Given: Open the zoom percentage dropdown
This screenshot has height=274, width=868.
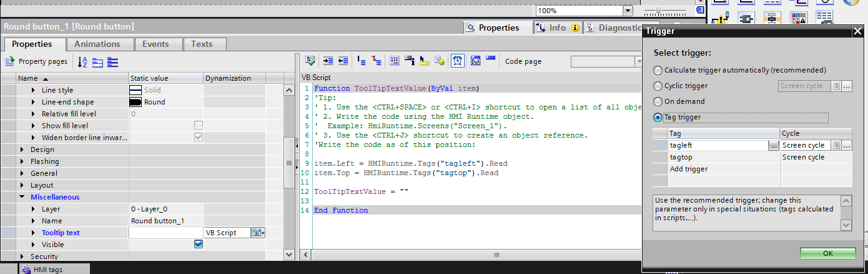Looking at the screenshot, I should [627, 11].
